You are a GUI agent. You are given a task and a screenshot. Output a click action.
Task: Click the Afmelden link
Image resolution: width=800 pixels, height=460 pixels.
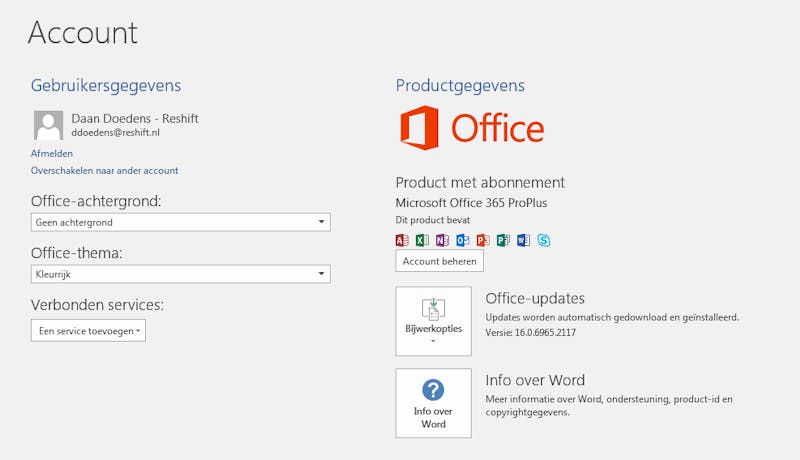pos(52,154)
